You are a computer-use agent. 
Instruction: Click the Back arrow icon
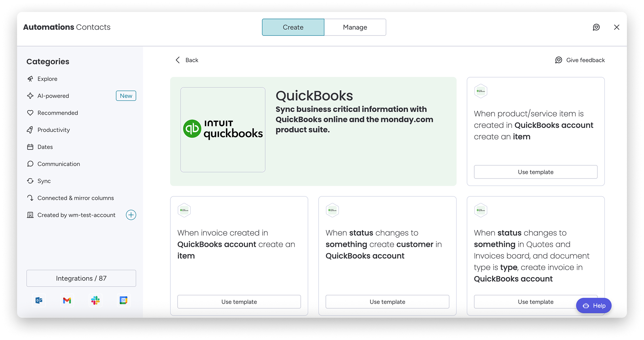[178, 60]
